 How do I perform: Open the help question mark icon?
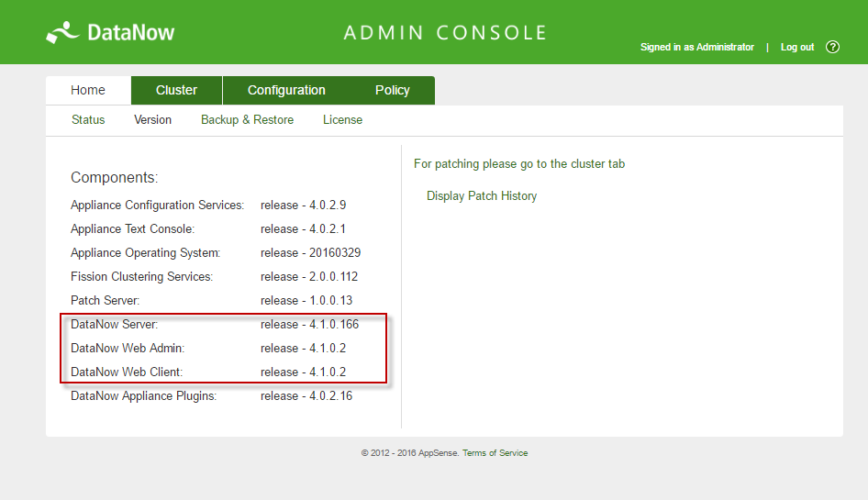832,47
